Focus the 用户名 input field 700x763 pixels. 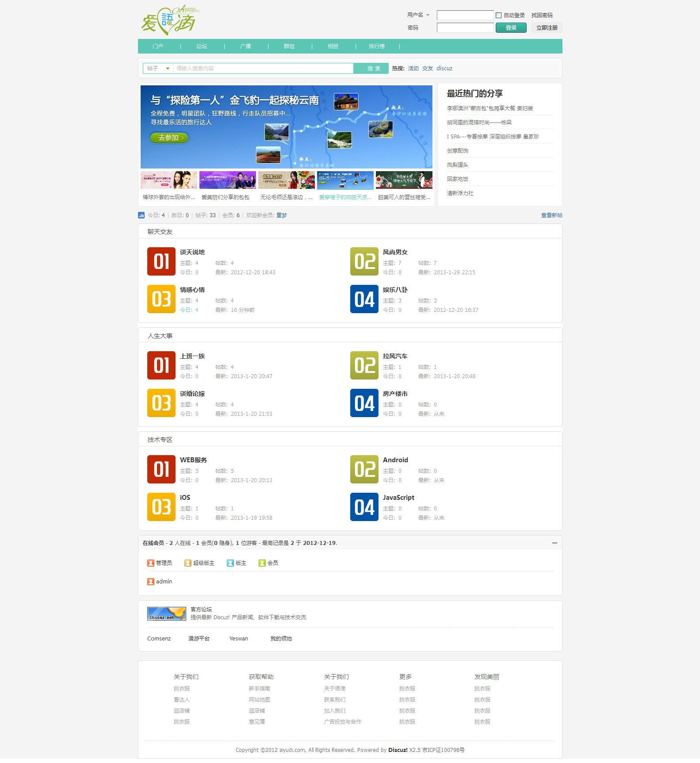(x=465, y=15)
